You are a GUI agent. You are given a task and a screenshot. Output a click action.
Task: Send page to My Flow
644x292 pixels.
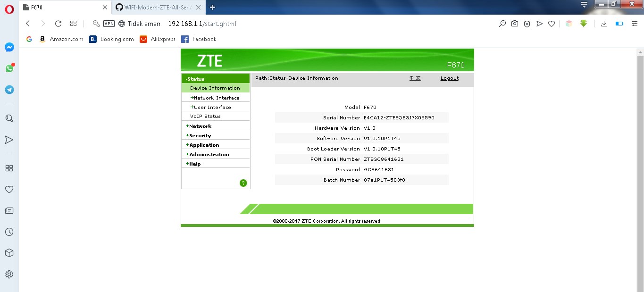(x=539, y=24)
